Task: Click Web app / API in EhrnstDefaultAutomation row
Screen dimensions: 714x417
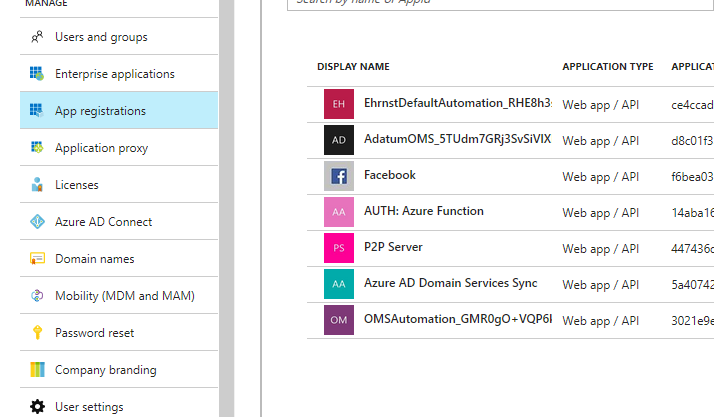Action: pos(601,105)
